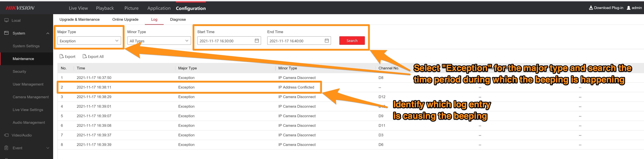644x159 pixels.
Task: Go to the Playback menu
Action: tap(105, 8)
